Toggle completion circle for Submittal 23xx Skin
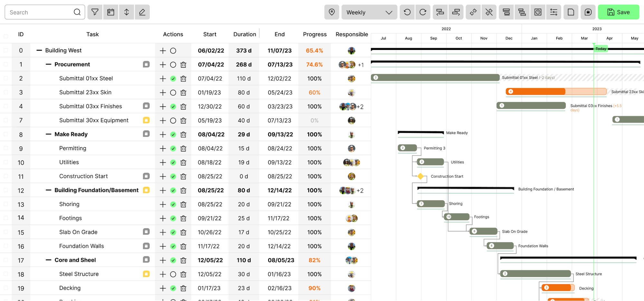644x301 pixels. click(x=173, y=92)
